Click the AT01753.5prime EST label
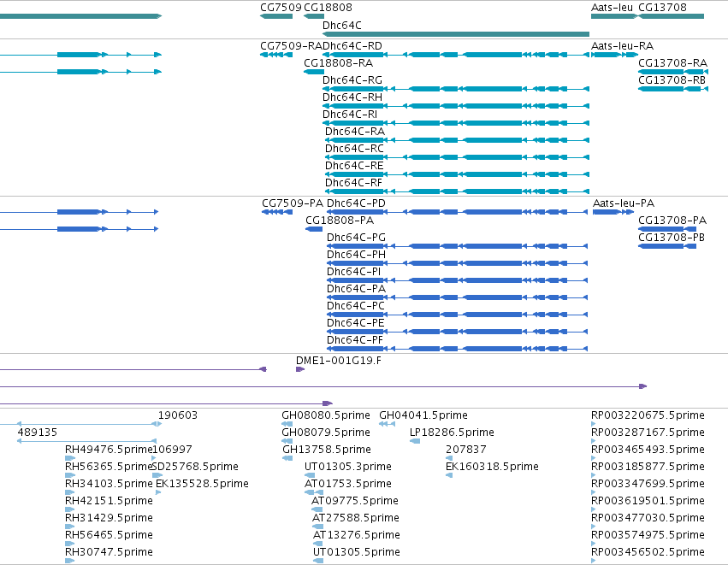728x565 pixels. point(348,484)
